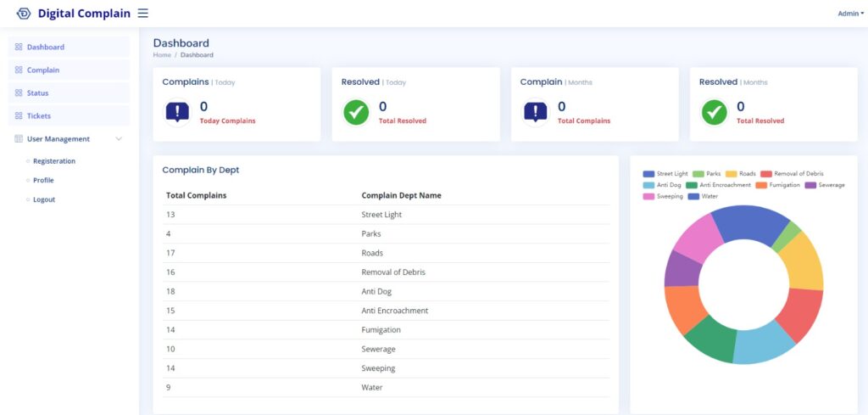Select the Fumigation table cell
Screen dimensions: 868x415
click(x=381, y=329)
